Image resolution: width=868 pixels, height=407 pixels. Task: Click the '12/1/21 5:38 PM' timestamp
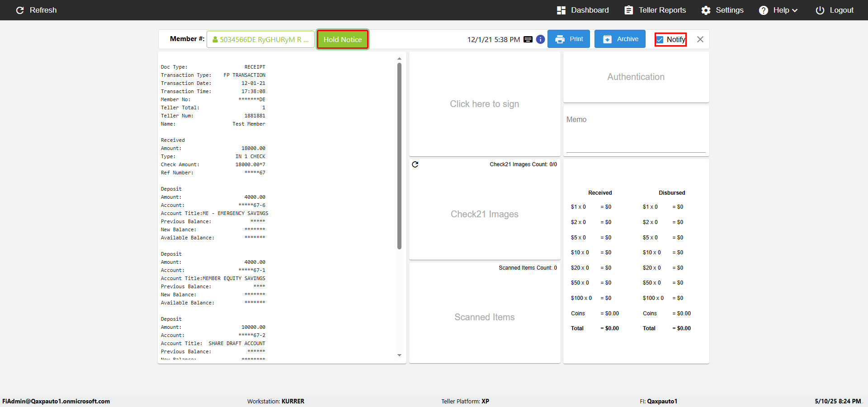tap(493, 40)
